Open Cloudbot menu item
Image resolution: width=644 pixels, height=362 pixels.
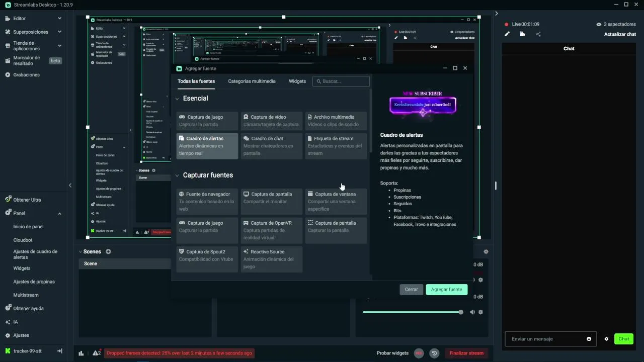pyautogui.click(x=23, y=240)
